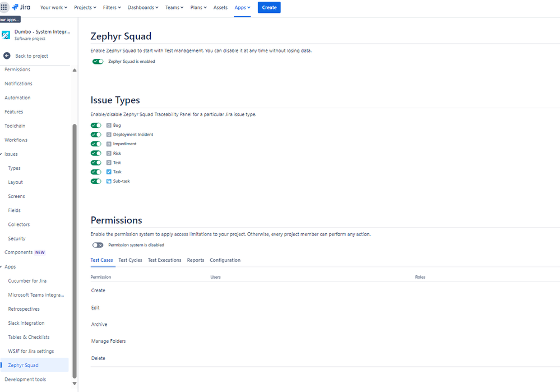Toggle traceability panel for Risk
The width and height of the screenshot is (560, 392).
pos(96,153)
